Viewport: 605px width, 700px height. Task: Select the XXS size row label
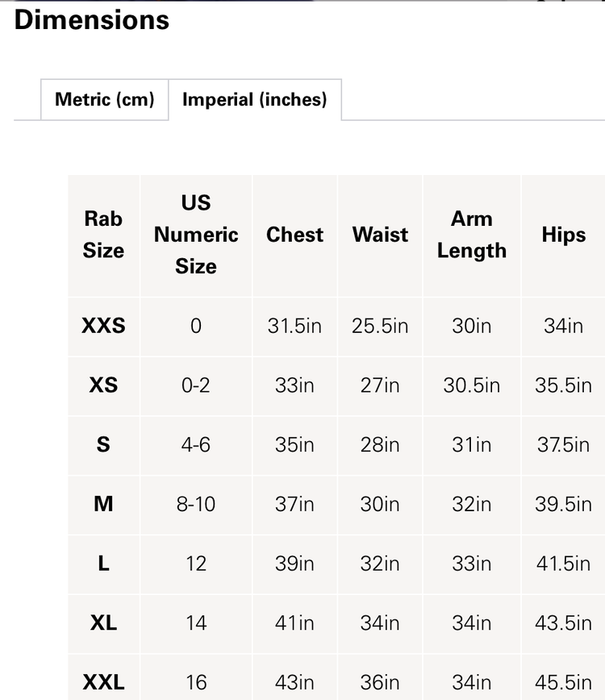(x=103, y=326)
